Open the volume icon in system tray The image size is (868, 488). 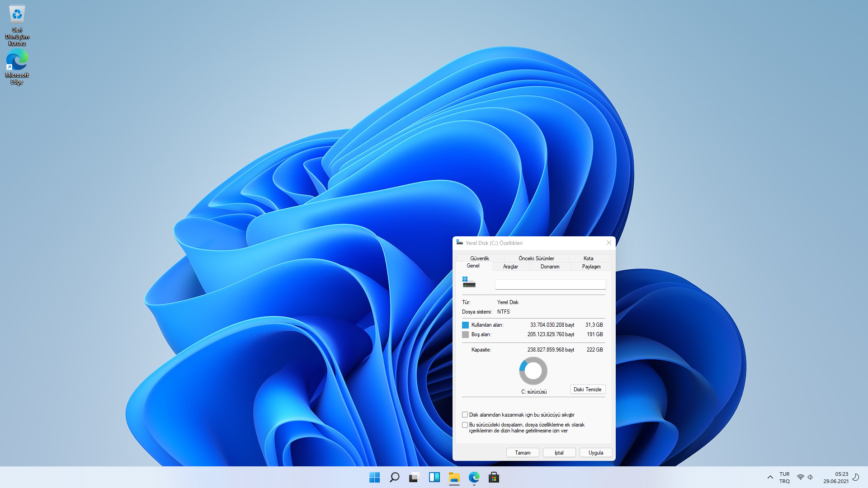point(810,477)
